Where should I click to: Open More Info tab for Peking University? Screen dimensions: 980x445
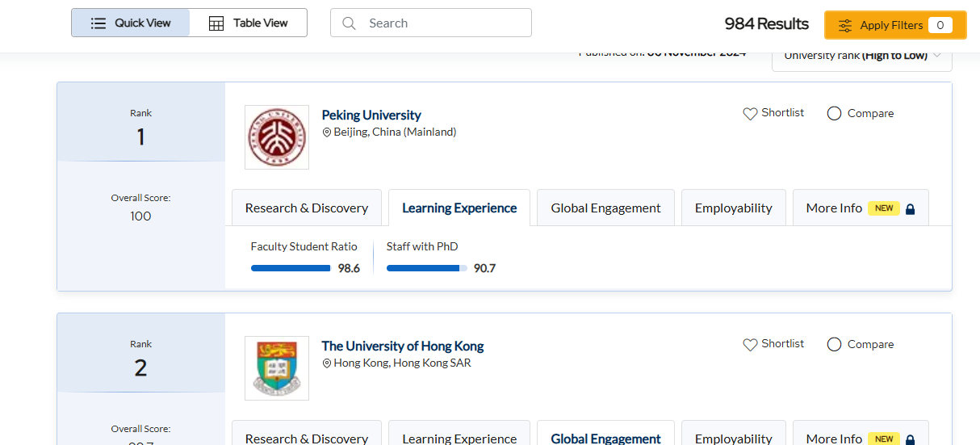click(x=861, y=208)
